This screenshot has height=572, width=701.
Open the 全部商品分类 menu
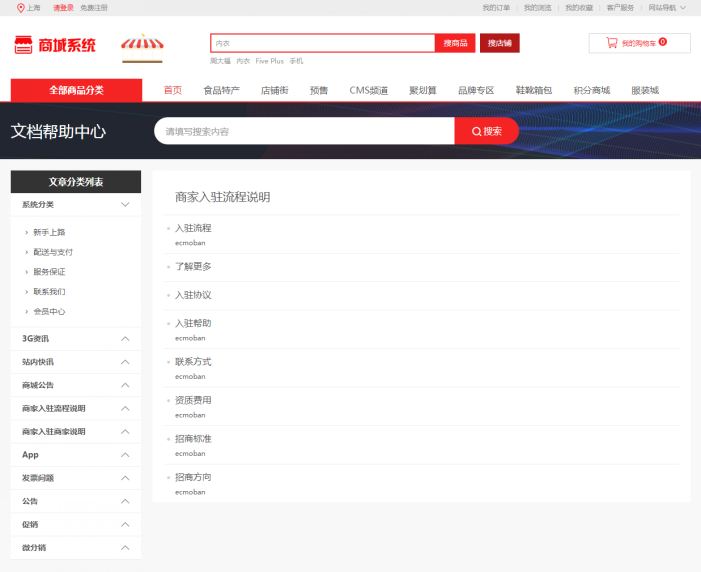[76, 90]
